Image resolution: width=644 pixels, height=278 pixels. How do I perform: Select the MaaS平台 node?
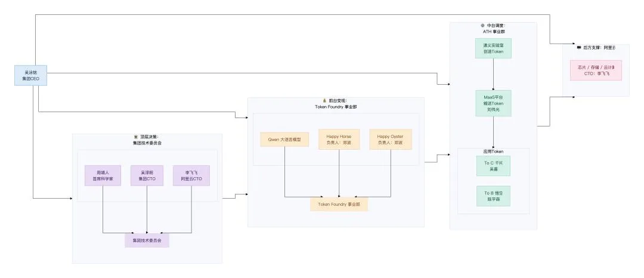(493, 103)
